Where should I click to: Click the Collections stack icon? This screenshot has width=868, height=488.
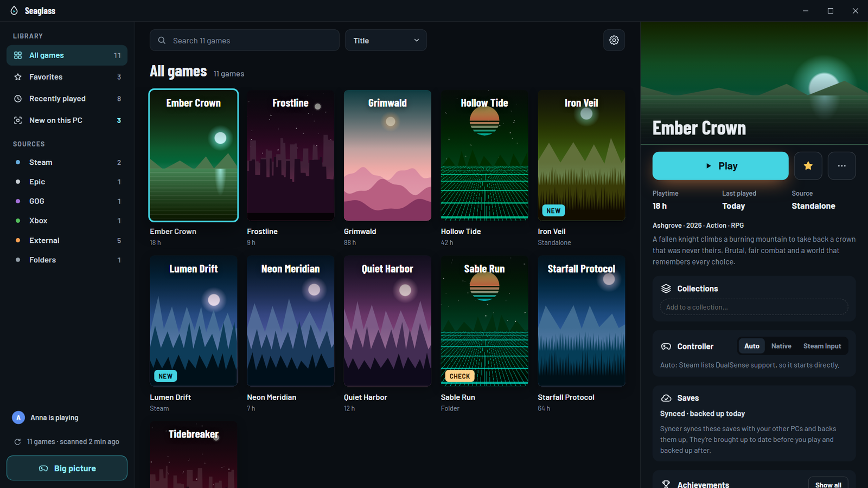point(666,288)
